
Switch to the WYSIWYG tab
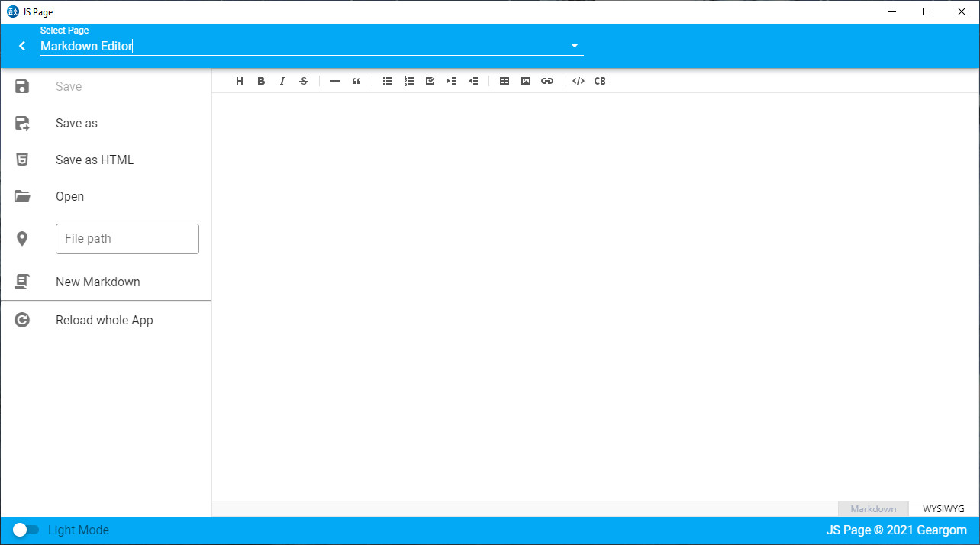point(943,508)
